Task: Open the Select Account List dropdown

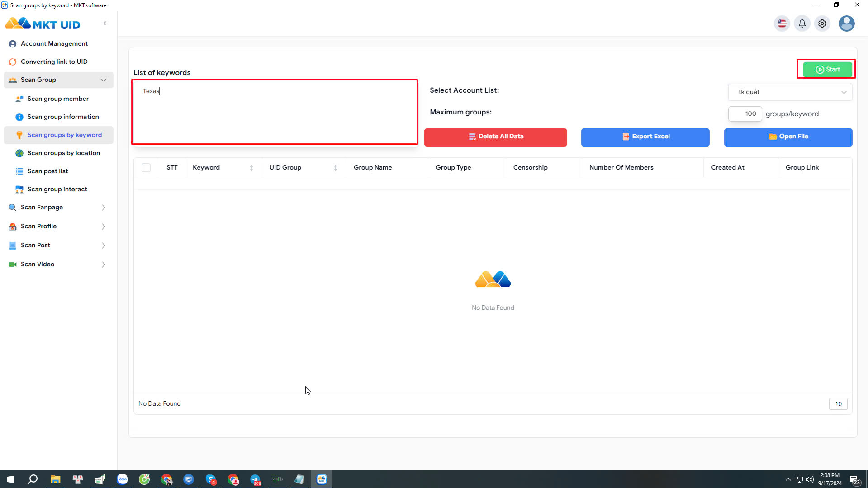Action: coord(790,92)
